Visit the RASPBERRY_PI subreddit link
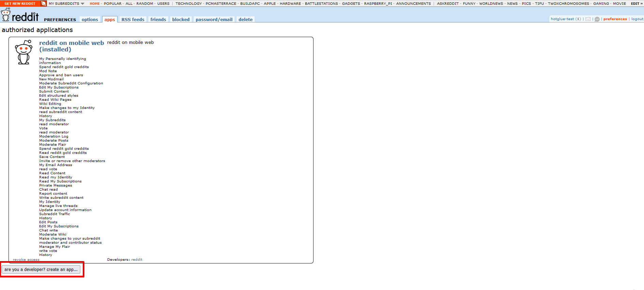 pyautogui.click(x=378, y=3)
